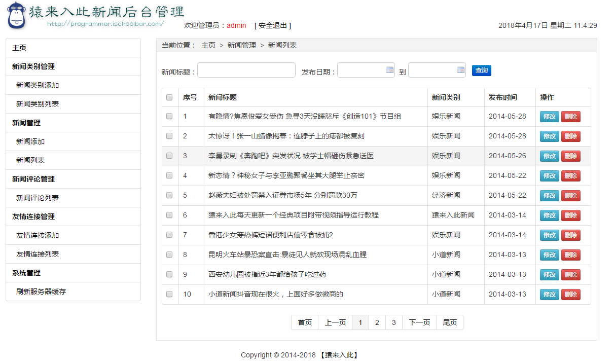
Task: Check the box for news row 5
Action: [x=169, y=195]
